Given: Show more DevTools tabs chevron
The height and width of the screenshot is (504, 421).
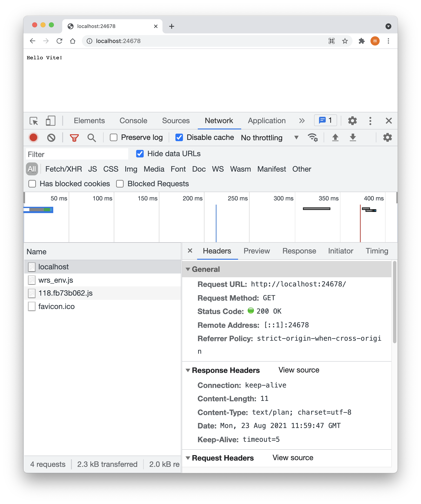Looking at the screenshot, I should pos(302,121).
